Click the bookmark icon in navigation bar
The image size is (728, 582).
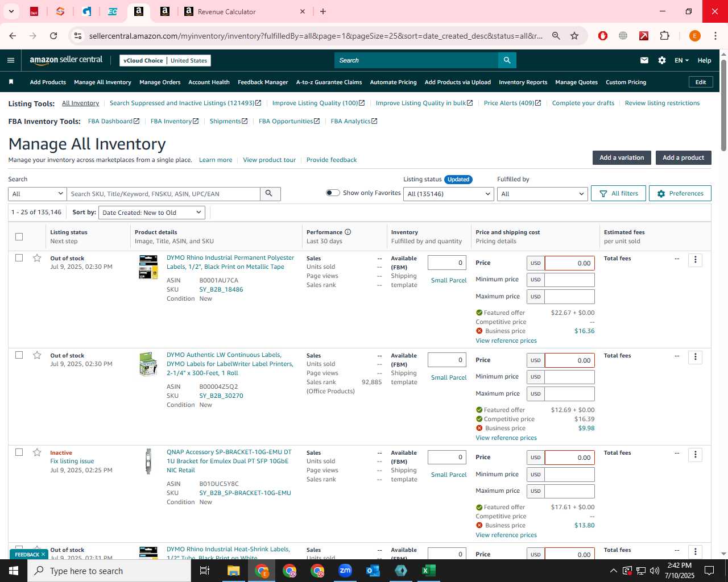pos(11,82)
